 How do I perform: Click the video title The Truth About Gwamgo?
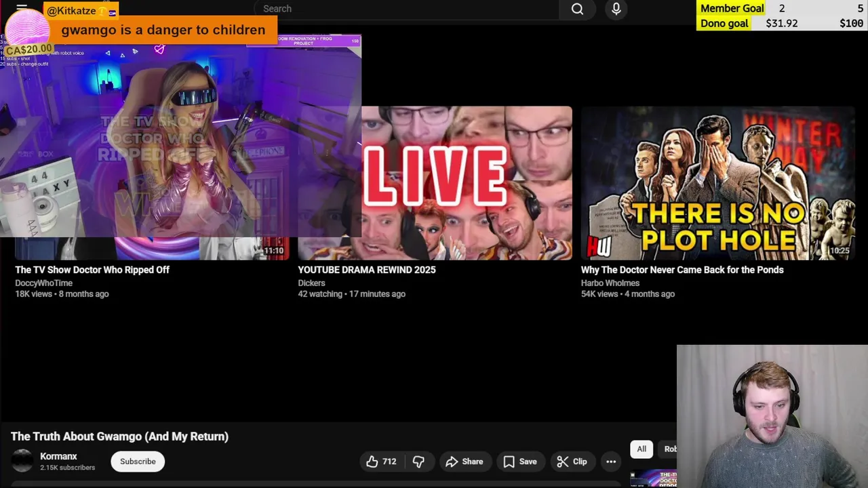pos(119,436)
